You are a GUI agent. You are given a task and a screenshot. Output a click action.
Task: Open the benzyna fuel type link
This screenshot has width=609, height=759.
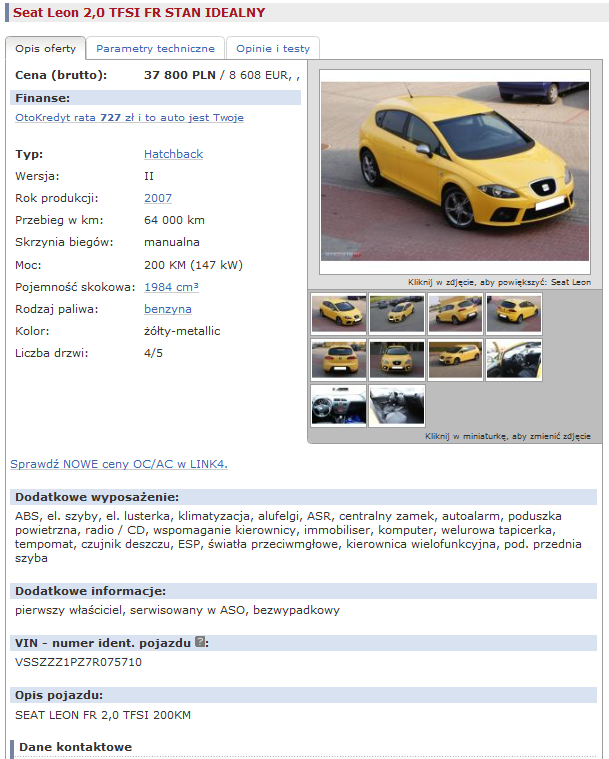tap(168, 309)
